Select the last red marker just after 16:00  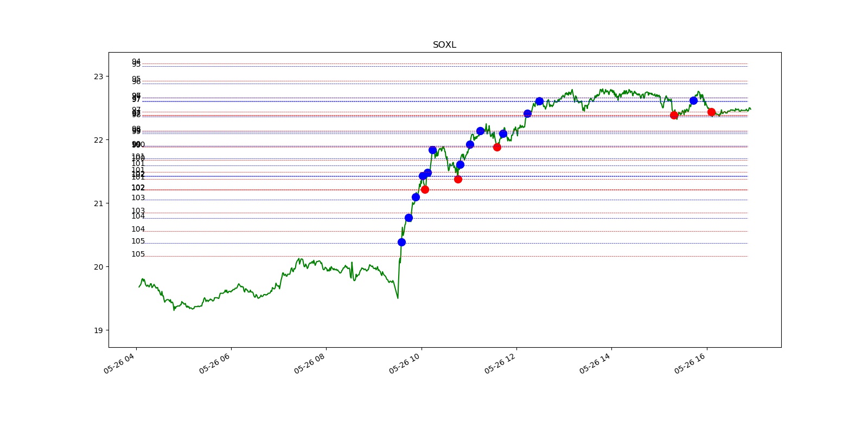[x=711, y=112]
